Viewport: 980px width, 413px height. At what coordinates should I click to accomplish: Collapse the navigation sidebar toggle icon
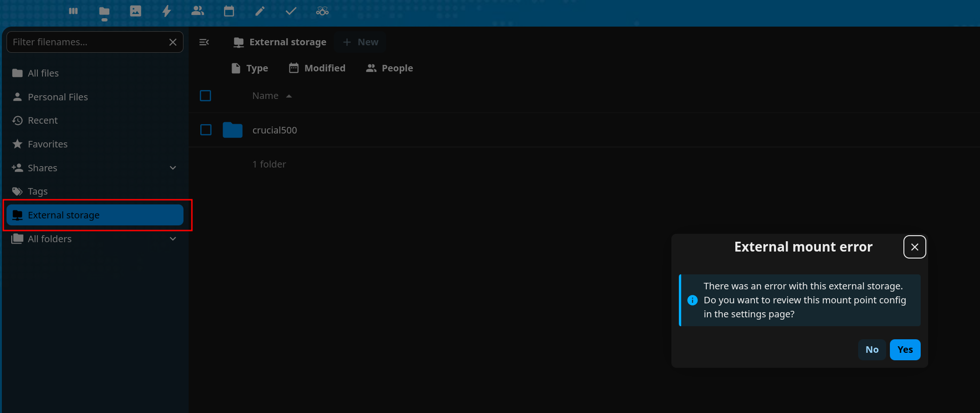pyautogui.click(x=204, y=42)
